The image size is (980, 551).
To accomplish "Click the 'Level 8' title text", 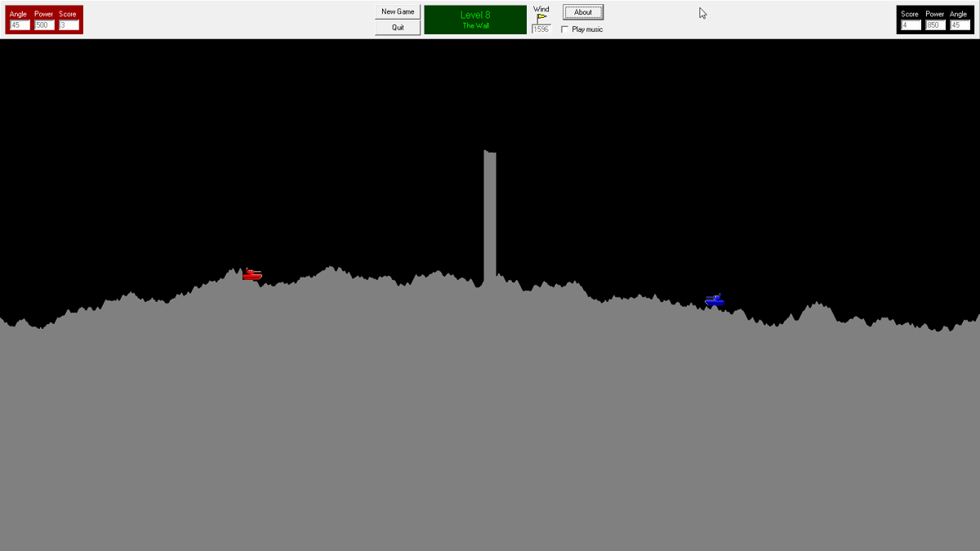I will 475,15.
